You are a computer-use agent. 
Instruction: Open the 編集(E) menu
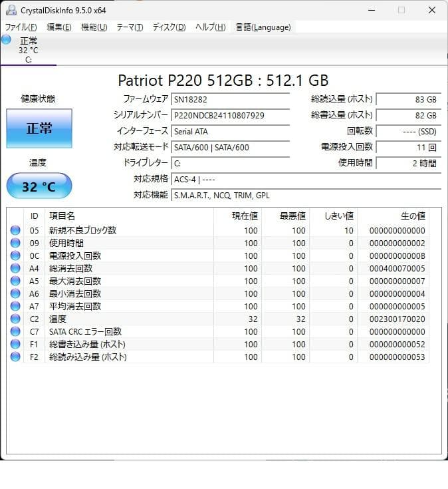point(59,27)
